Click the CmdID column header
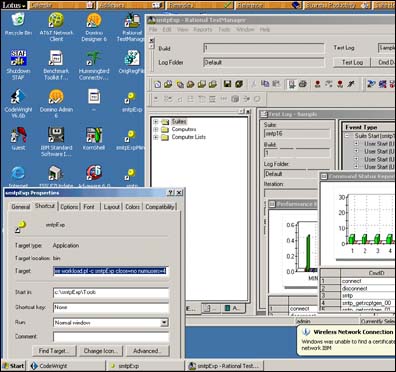Viewport: 396px width, 372px height. click(368, 273)
